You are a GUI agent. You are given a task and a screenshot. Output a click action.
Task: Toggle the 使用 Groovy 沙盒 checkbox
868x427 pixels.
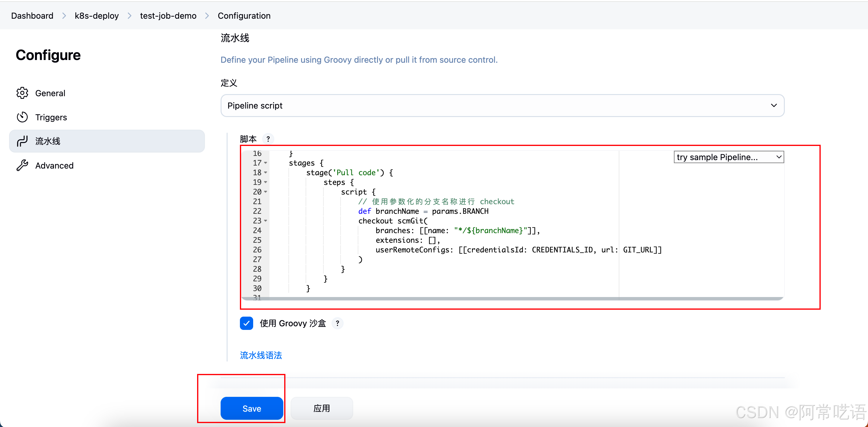coord(246,323)
